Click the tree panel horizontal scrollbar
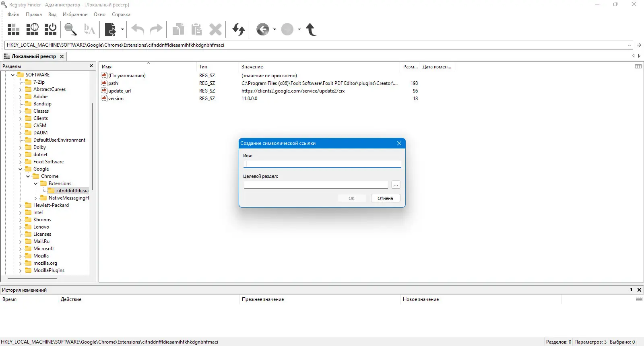The width and height of the screenshot is (644, 346). pos(32,278)
